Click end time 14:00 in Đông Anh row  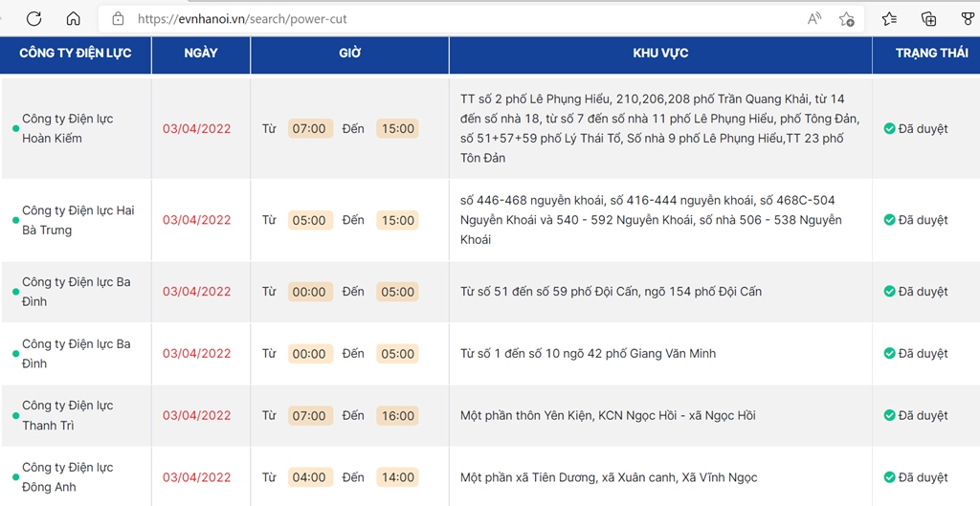(x=397, y=477)
